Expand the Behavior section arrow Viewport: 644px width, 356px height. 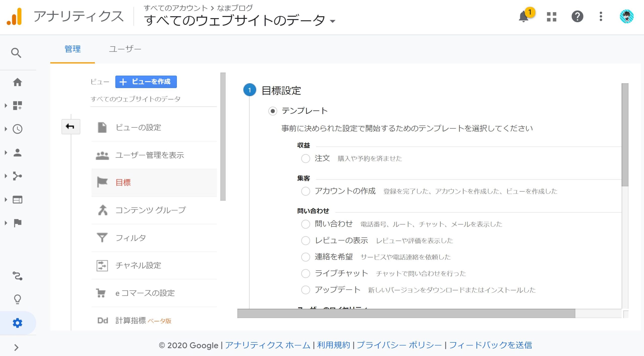pos(6,200)
